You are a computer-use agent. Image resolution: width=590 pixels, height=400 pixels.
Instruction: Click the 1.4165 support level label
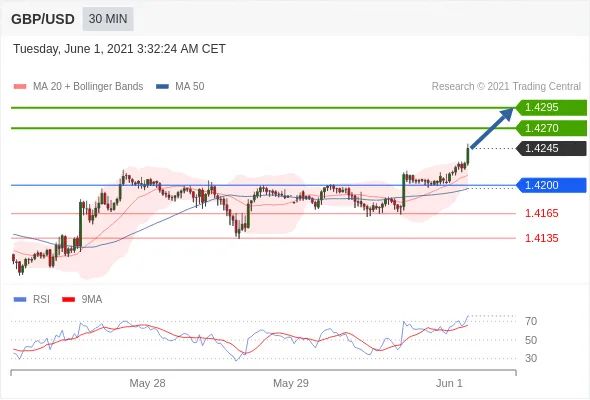pos(542,213)
